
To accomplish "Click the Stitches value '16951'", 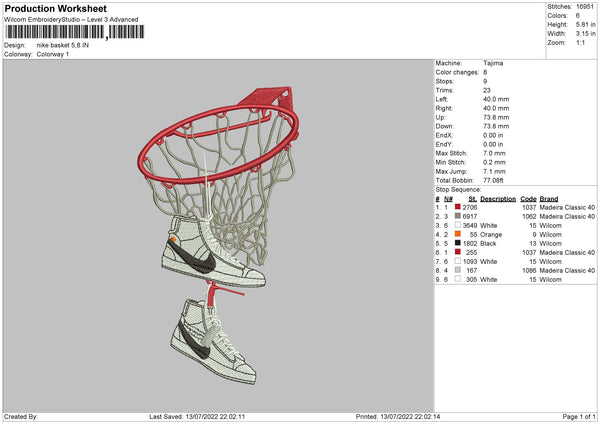I will point(585,7).
